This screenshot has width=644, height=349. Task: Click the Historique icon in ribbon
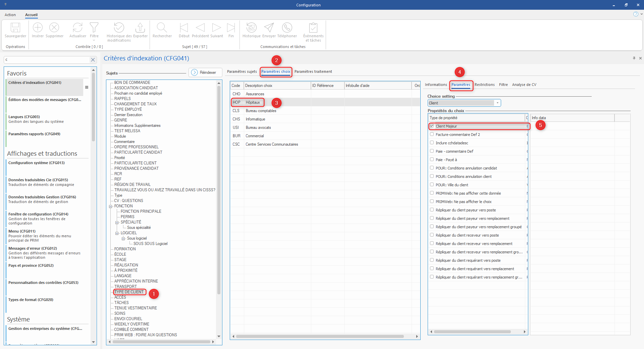(251, 28)
